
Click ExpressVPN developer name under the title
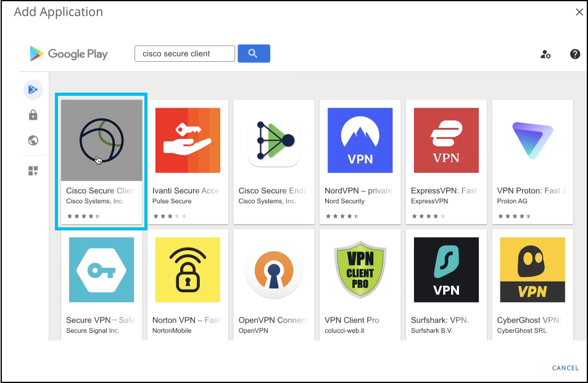pos(429,201)
